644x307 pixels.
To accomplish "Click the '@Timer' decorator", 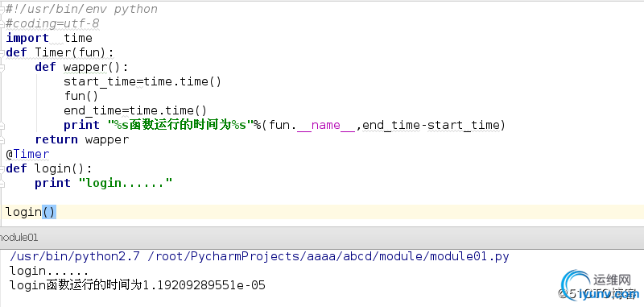I will 27,154.
